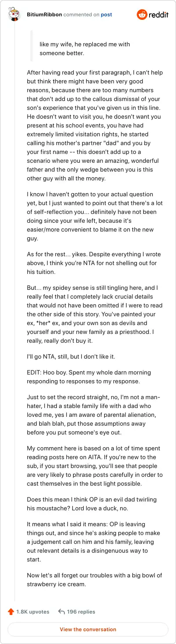This screenshot has height=644, width=176.
Task: Open the 'post' link in header
Action: [106, 15]
